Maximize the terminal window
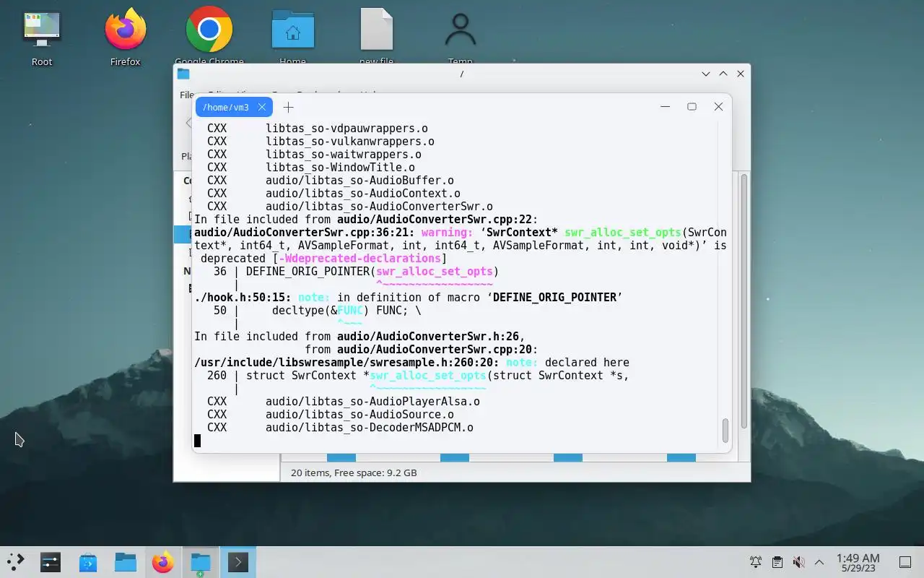This screenshot has height=578, width=924. click(692, 106)
